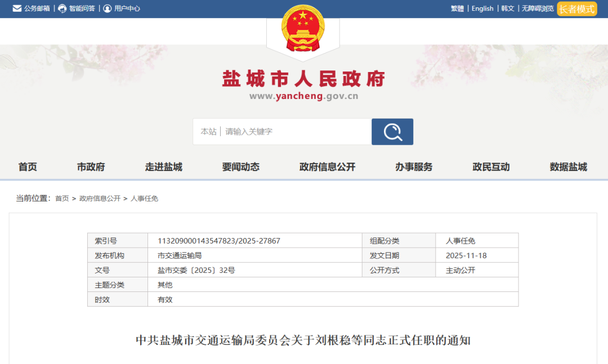Viewport: 608px width, 364px height.
Task: Switch to 韩文 Korean version
Action: click(508, 8)
